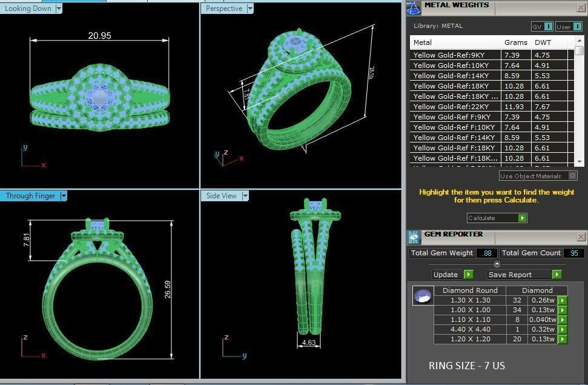Click the green arrow beside Save Report
Viewport: 588px width, 385px height.
pyautogui.click(x=557, y=275)
